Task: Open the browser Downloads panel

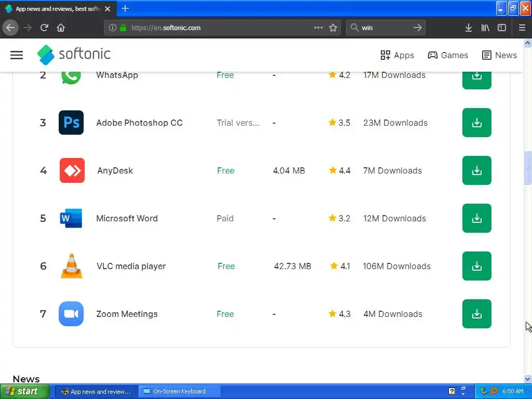Action: coord(469,28)
